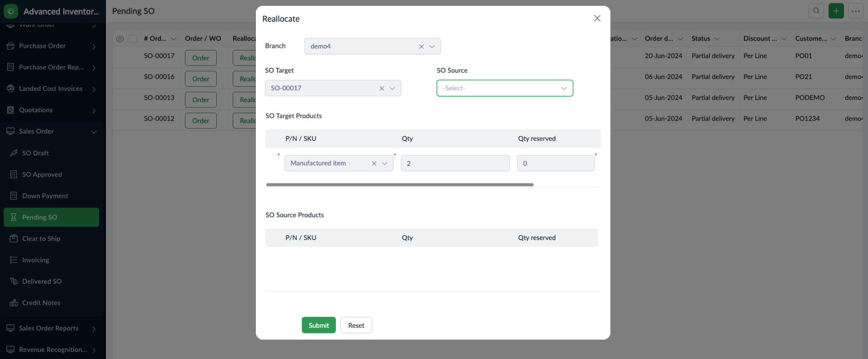The height and width of the screenshot is (359, 868).
Task: Clear the demo4 branch selection
Action: pyautogui.click(x=421, y=47)
